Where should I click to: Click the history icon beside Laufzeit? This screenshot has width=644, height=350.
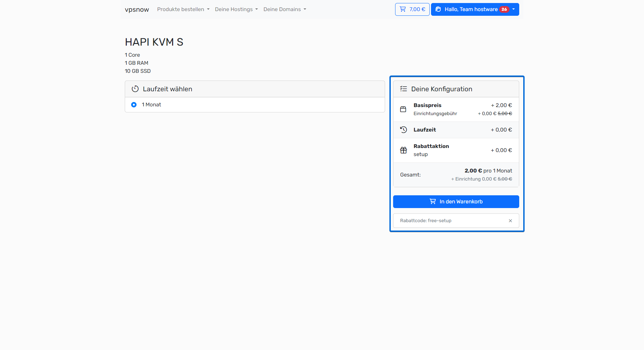[x=404, y=130]
